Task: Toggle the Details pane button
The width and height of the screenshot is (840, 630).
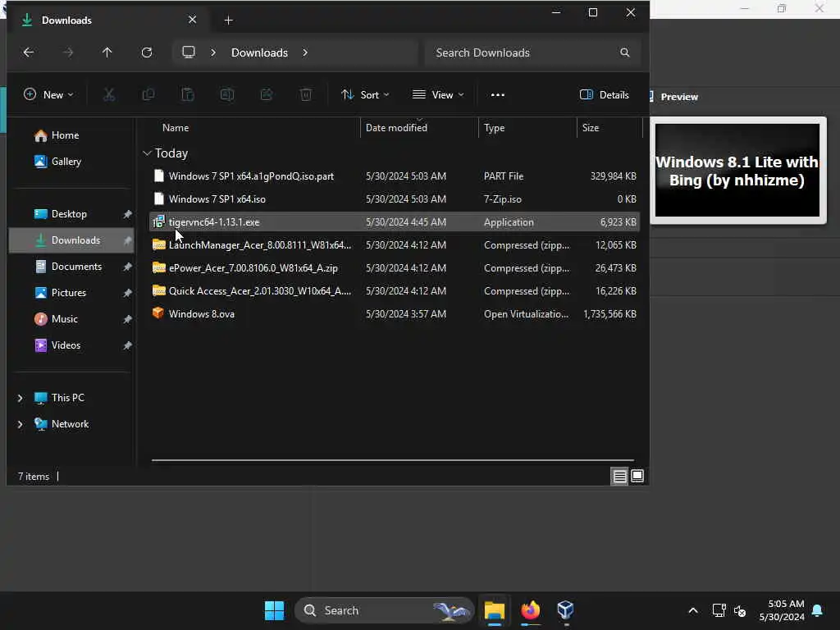Action: 605,95
